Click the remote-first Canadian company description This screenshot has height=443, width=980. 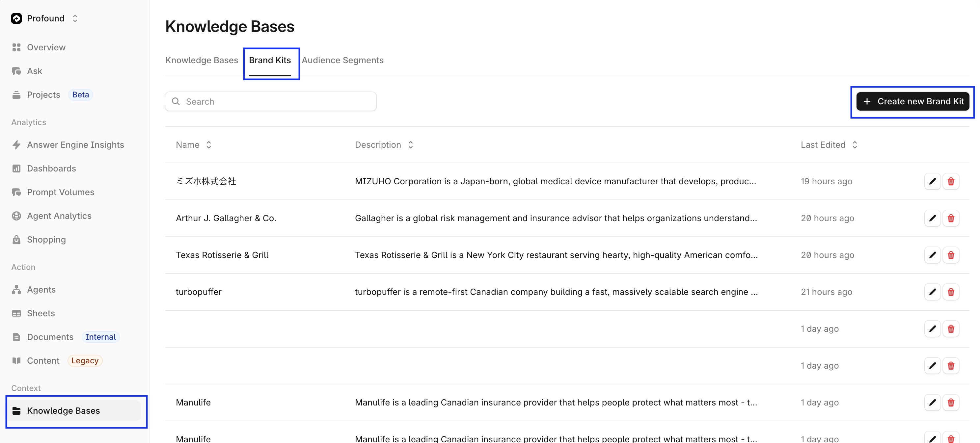(x=556, y=292)
